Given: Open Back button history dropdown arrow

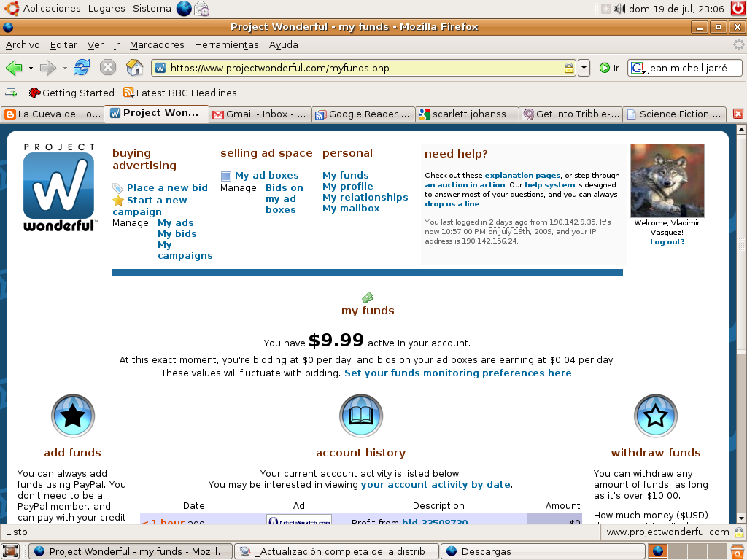Looking at the screenshot, I should (31, 68).
